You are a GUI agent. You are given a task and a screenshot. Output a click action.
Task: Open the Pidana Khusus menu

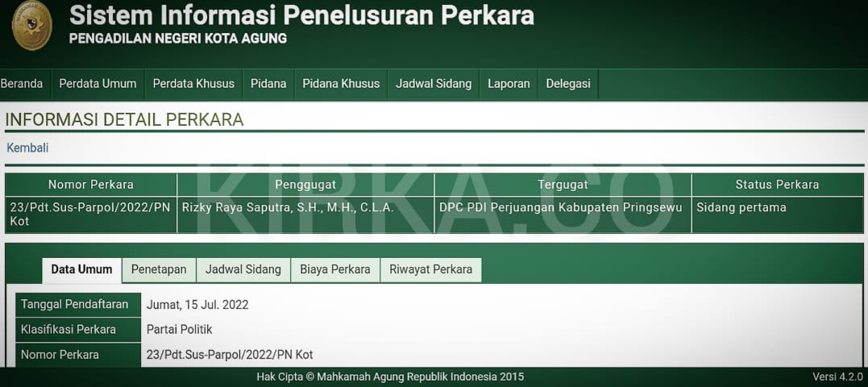[x=341, y=84]
